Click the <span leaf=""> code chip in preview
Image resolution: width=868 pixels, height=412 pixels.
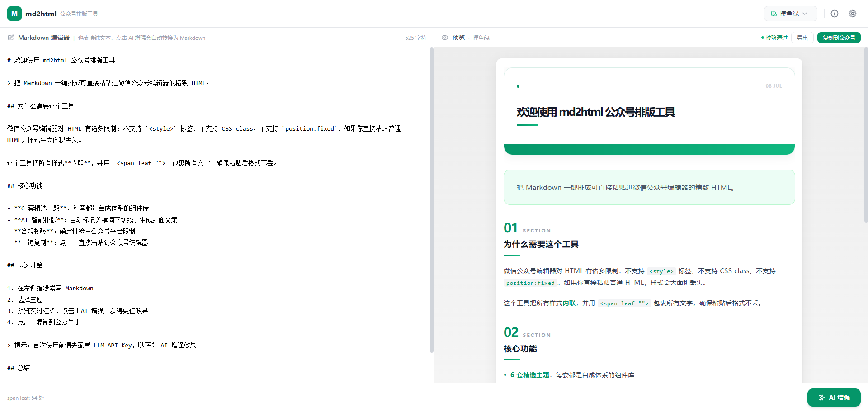(624, 303)
